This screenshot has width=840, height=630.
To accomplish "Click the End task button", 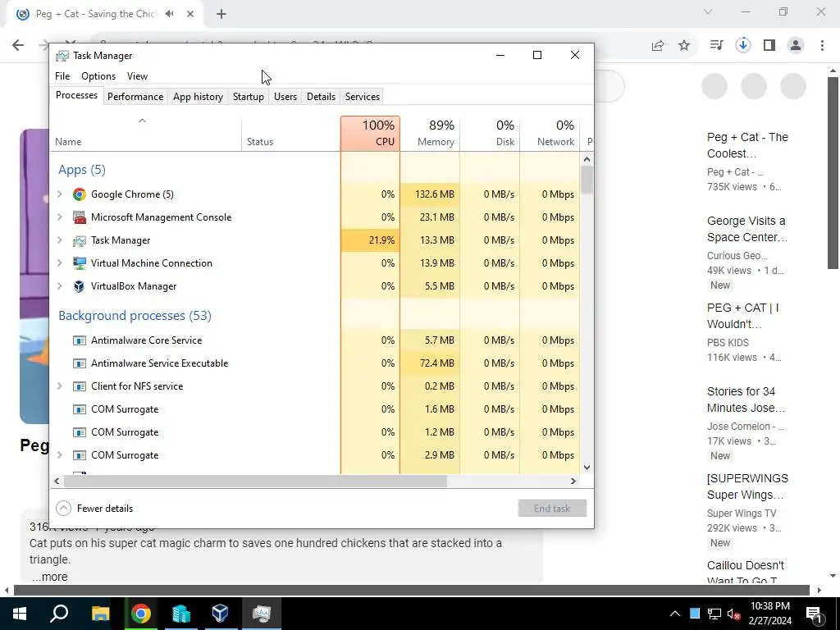I will 552,509.
